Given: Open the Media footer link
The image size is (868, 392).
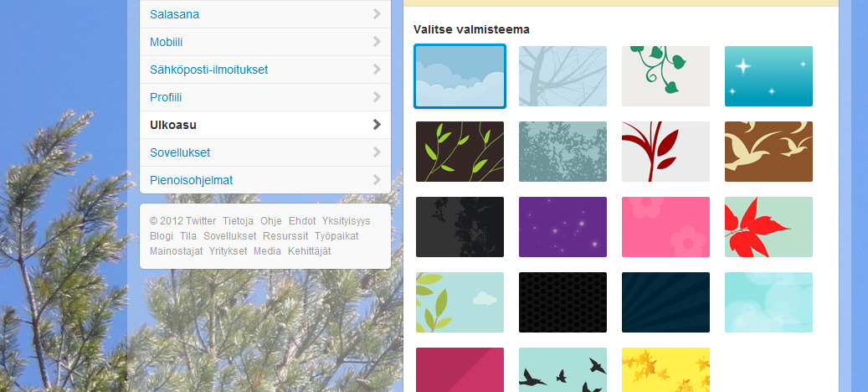Looking at the screenshot, I should 267,250.
